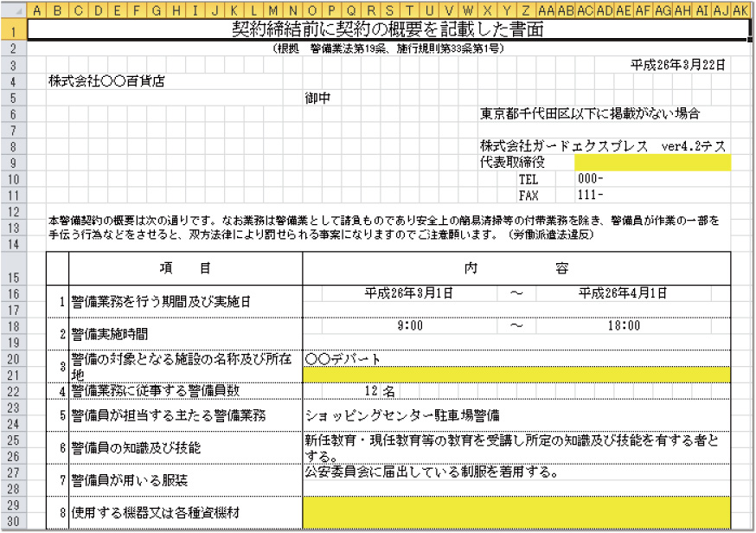Click the text 公安委員会に届出している制服を着用する。
The height and width of the screenshot is (533, 756).
(x=432, y=472)
